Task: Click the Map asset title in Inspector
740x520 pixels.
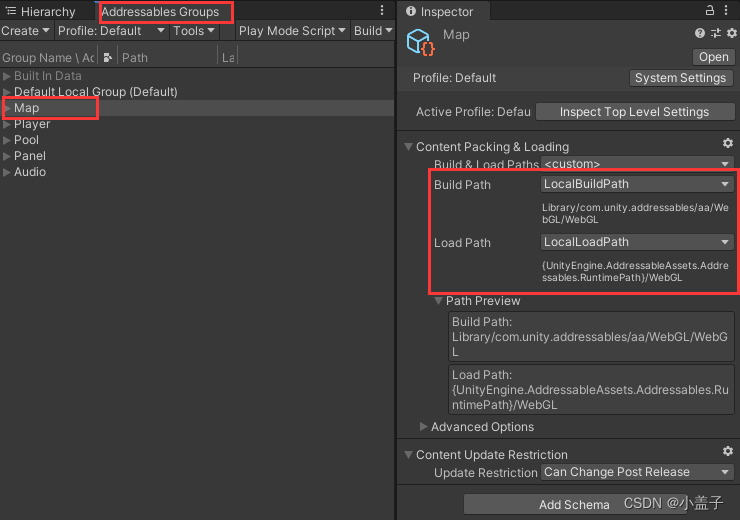Action: 456,34
